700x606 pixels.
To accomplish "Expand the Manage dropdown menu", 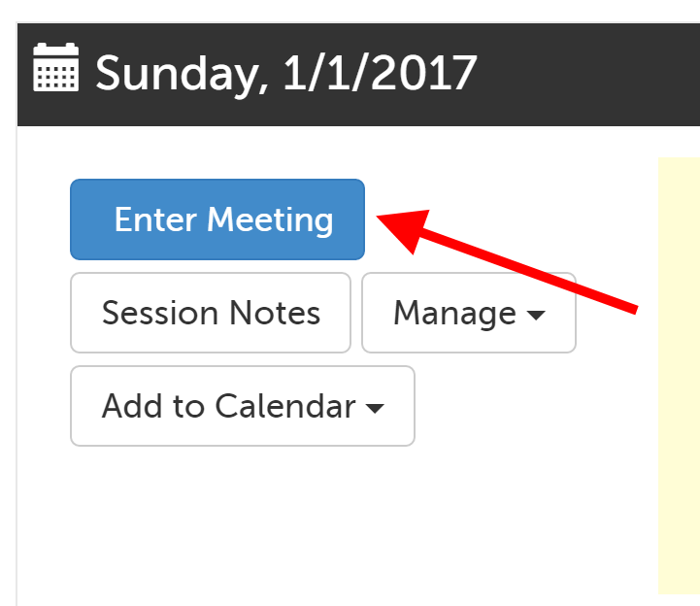I will [x=468, y=313].
